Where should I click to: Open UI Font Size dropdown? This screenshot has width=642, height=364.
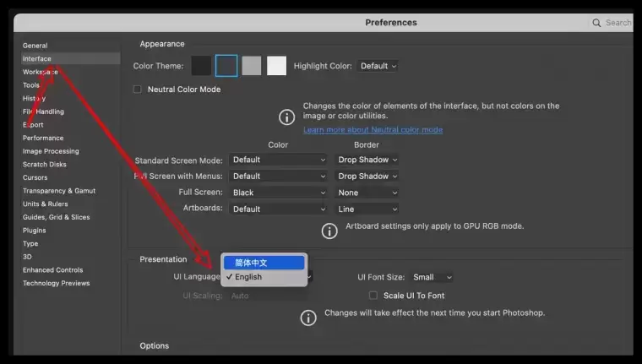pyautogui.click(x=432, y=277)
